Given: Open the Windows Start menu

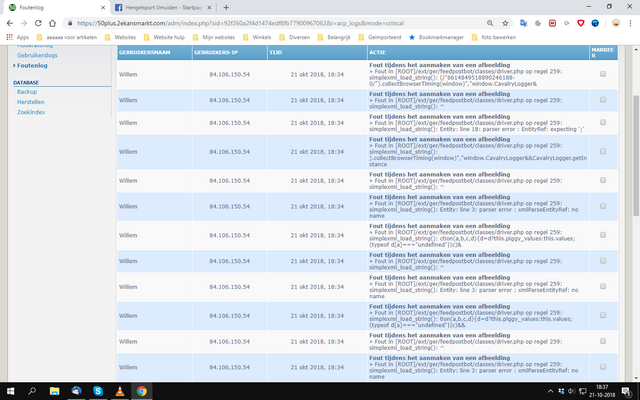Looking at the screenshot, I should (x=10, y=391).
